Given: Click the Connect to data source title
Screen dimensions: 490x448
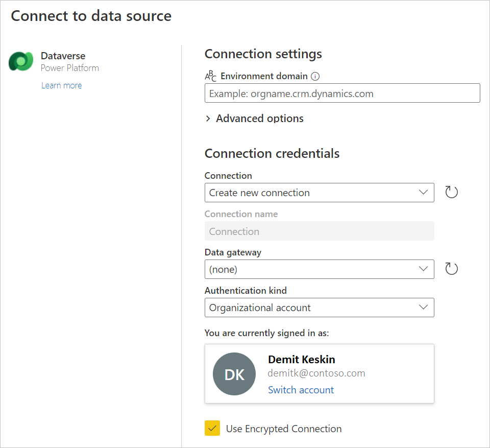Looking at the screenshot, I should click(91, 16).
